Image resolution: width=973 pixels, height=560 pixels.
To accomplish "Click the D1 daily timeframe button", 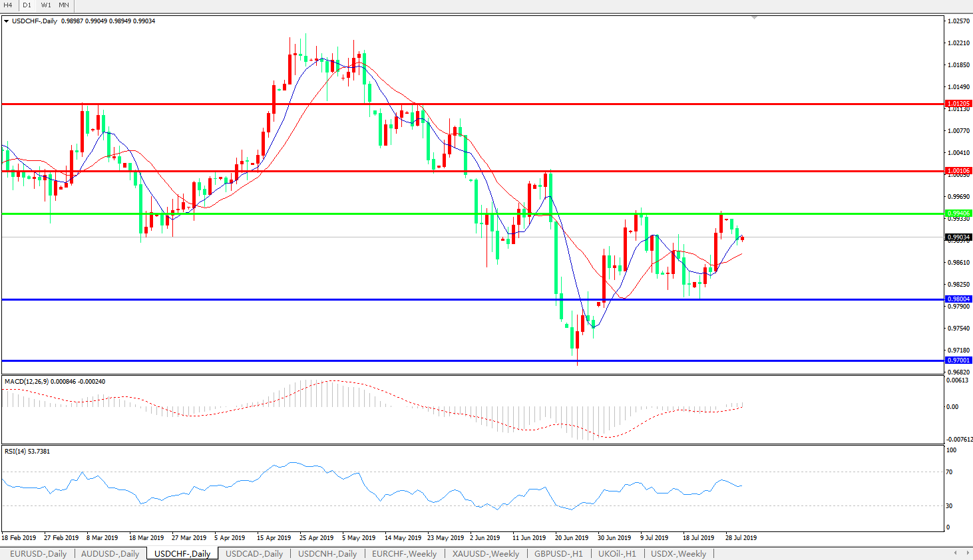I will [27, 5].
